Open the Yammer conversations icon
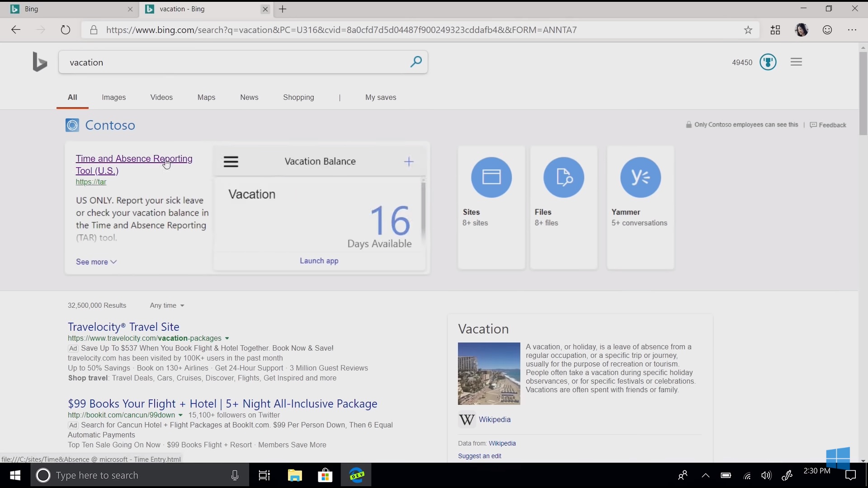The image size is (868, 488). click(x=640, y=177)
